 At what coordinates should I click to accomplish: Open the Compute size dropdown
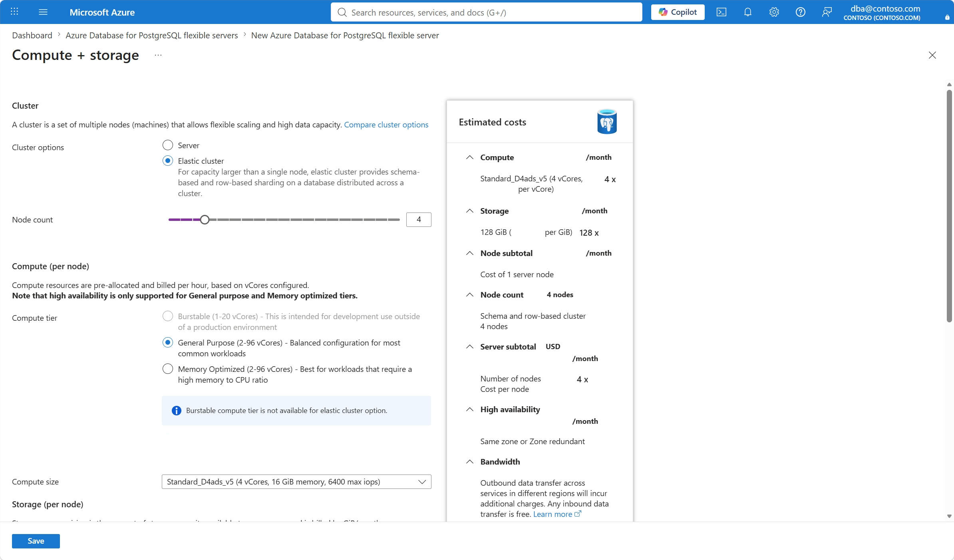[x=296, y=482]
